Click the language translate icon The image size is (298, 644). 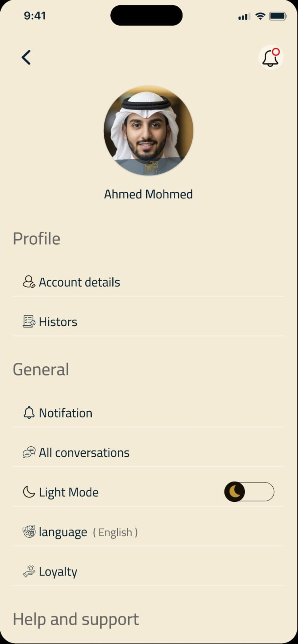[29, 531]
